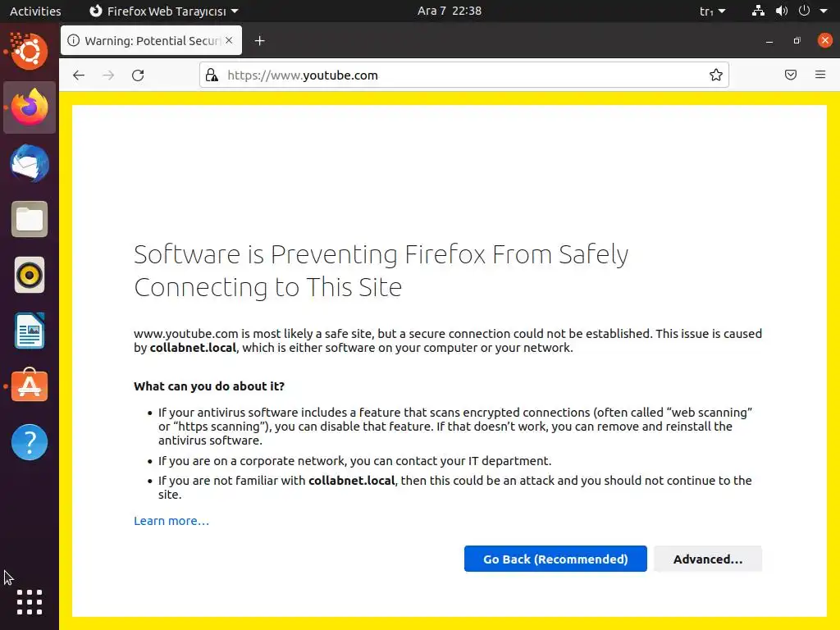Open the Firefox hamburger menu
This screenshot has width=840, height=630.
tap(820, 75)
